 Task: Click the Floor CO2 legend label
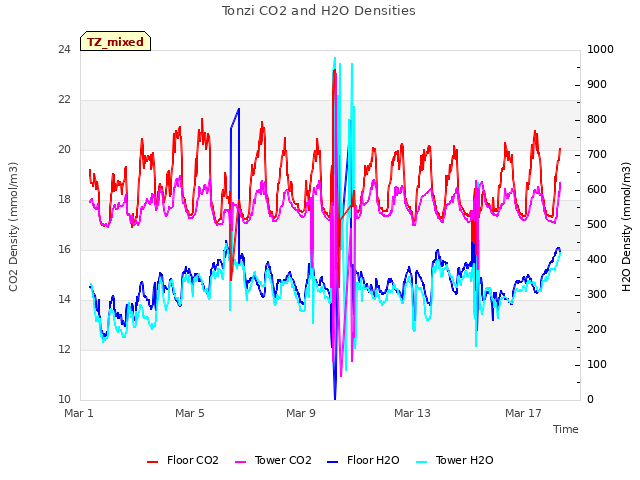pyautogui.click(x=193, y=460)
